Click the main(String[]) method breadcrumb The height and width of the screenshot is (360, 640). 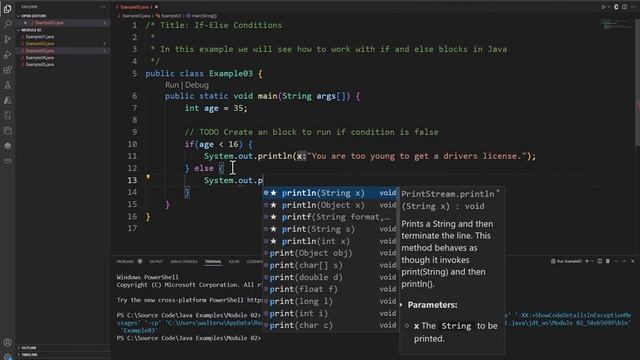click(204, 16)
